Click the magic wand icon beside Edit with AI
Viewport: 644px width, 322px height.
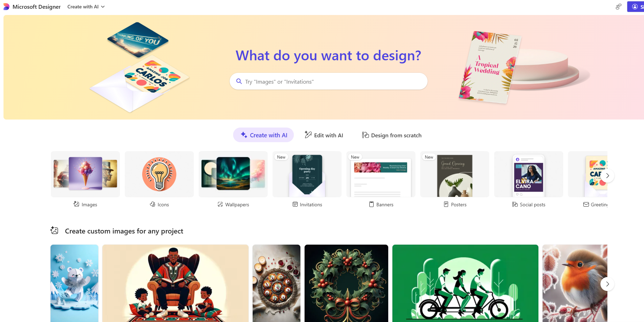308,135
